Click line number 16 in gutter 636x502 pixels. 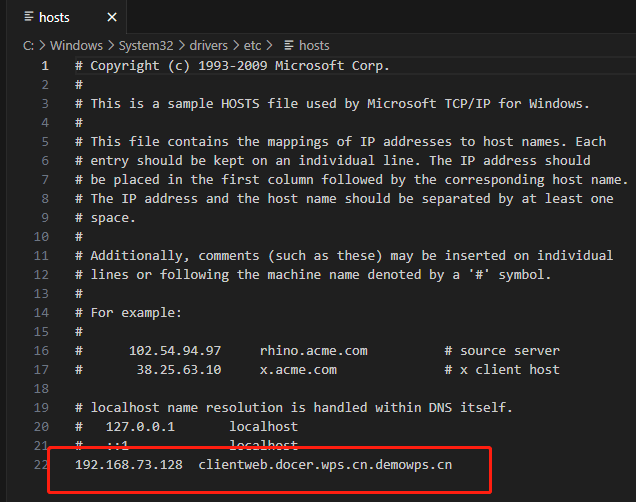[x=41, y=351]
